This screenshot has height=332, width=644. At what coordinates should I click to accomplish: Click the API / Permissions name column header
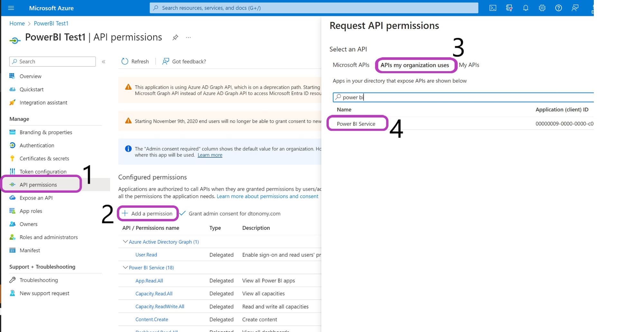tap(151, 228)
